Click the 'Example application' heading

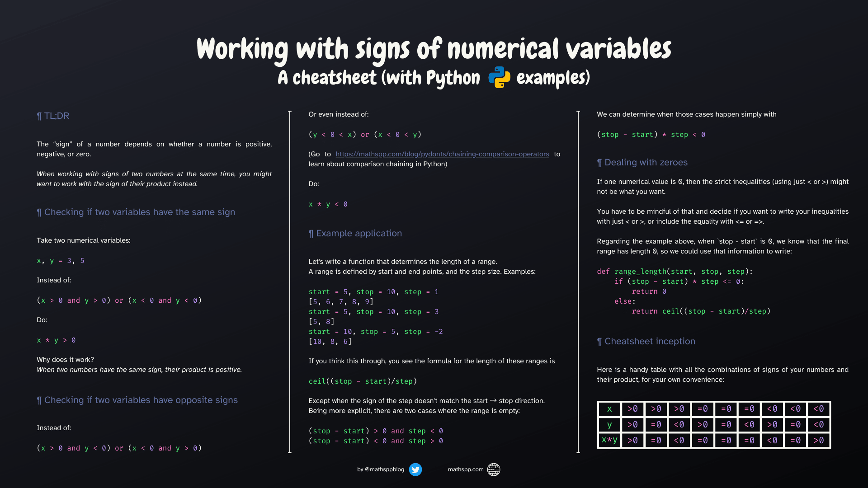[x=355, y=233]
